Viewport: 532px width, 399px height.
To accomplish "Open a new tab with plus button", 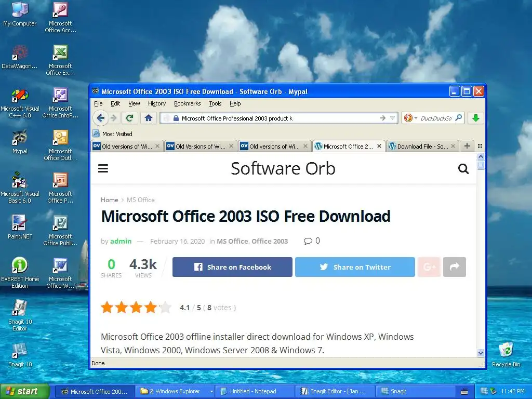I will pyautogui.click(x=467, y=146).
